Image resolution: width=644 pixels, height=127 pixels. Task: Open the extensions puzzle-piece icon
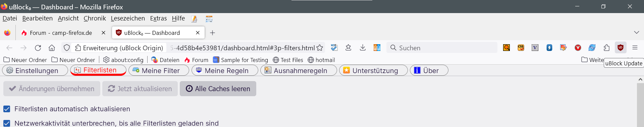[x=606, y=48]
